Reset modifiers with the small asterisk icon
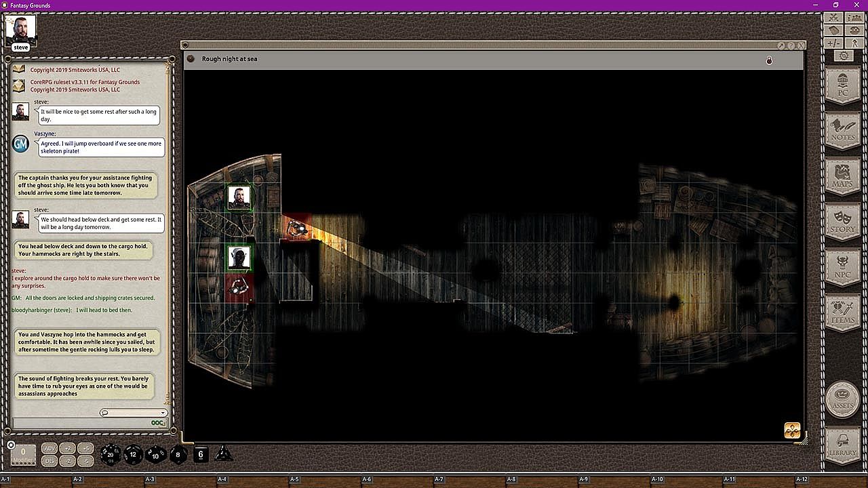868x488 pixels. tap(11, 445)
